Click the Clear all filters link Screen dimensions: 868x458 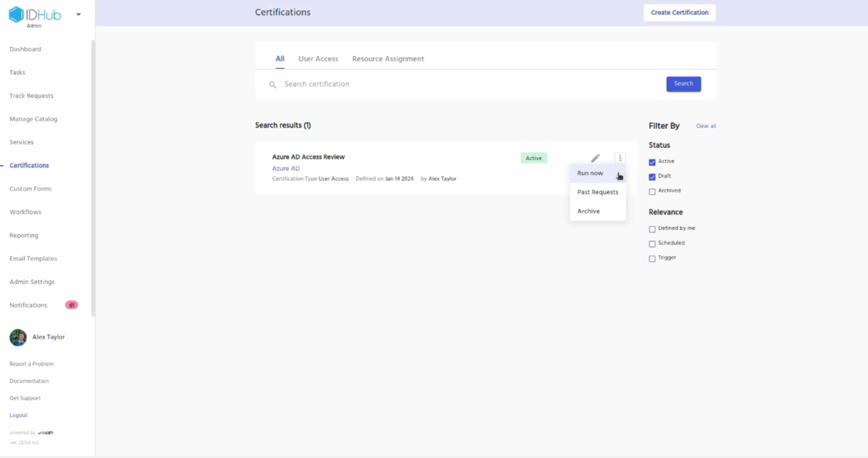pos(705,126)
